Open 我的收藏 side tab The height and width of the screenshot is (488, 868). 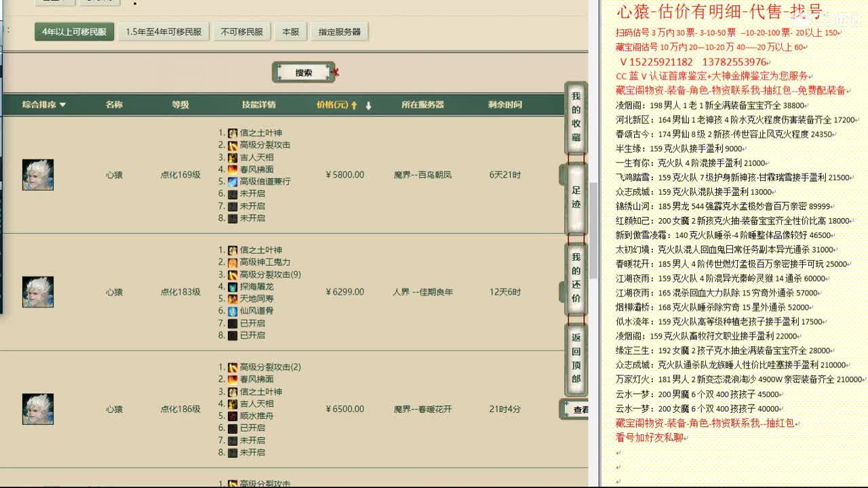[576, 117]
